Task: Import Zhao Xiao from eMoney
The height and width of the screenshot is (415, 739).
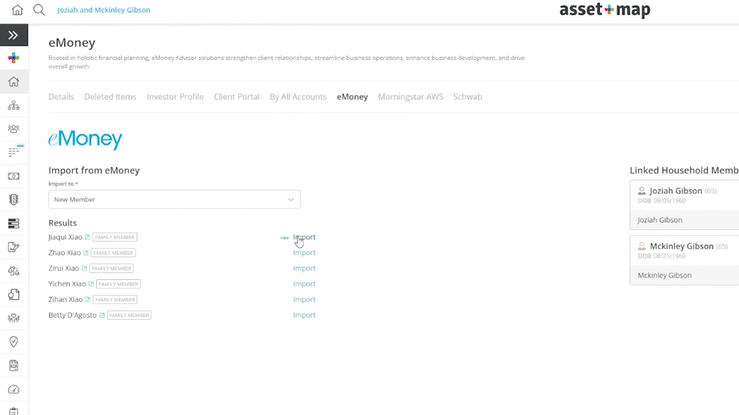Action: pyautogui.click(x=304, y=253)
